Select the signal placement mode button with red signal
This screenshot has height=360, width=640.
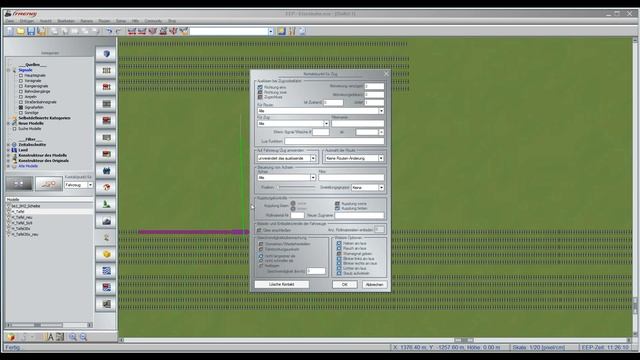tap(49, 184)
